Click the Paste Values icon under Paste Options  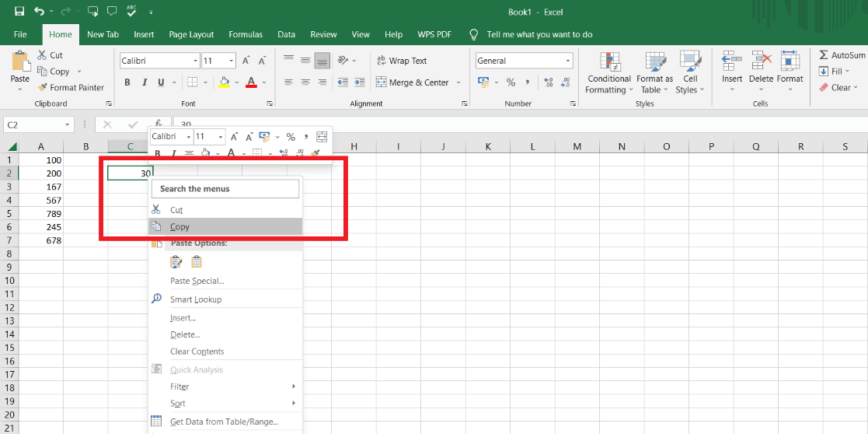(x=197, y=261)
